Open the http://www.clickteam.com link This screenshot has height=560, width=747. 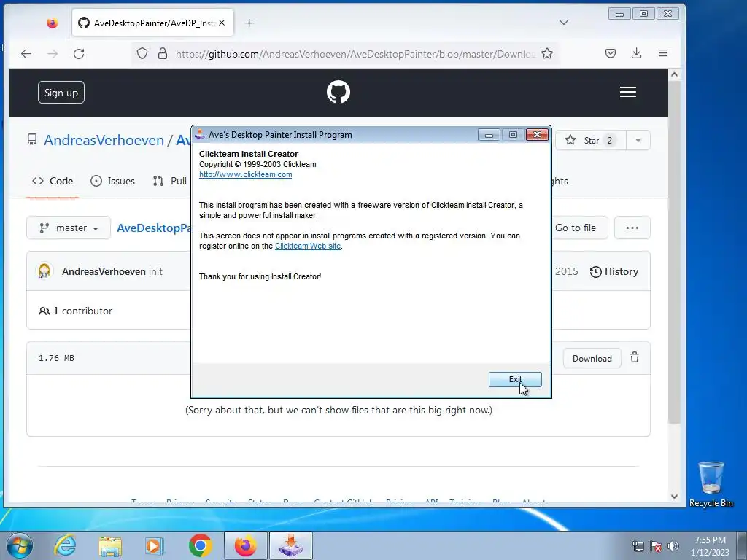(x=245, y=174)
